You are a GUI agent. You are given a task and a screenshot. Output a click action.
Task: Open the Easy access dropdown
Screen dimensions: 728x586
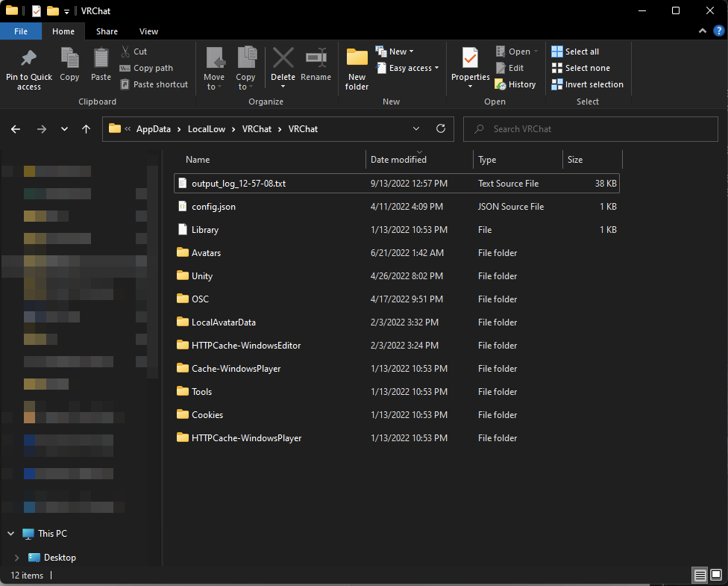coord(407,68)
